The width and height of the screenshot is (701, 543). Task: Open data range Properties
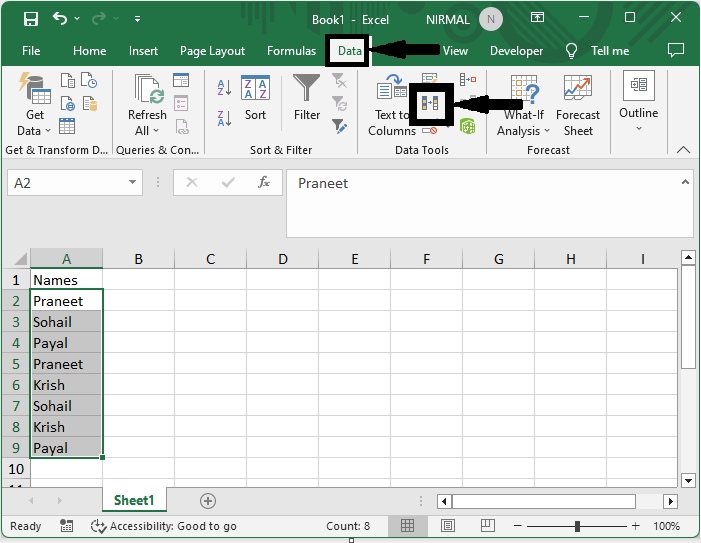pyautogui.click(x=181, y=103)
